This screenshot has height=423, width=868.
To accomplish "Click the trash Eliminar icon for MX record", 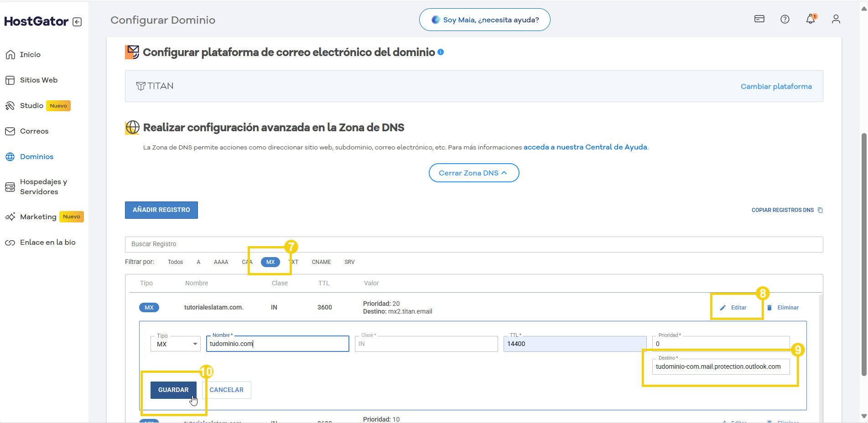I will coord(769,308).
